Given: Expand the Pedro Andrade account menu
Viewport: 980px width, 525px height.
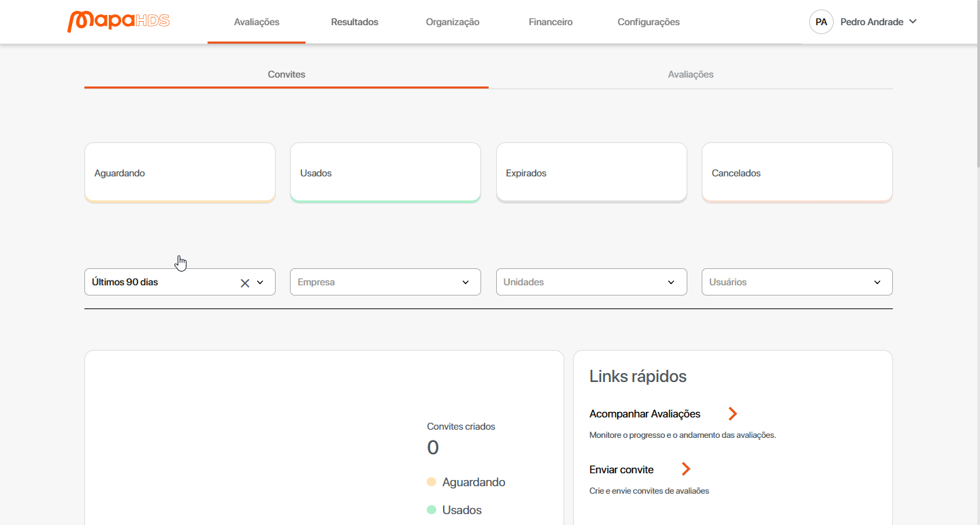Looking at the screenshot, I should coord(913,22).
